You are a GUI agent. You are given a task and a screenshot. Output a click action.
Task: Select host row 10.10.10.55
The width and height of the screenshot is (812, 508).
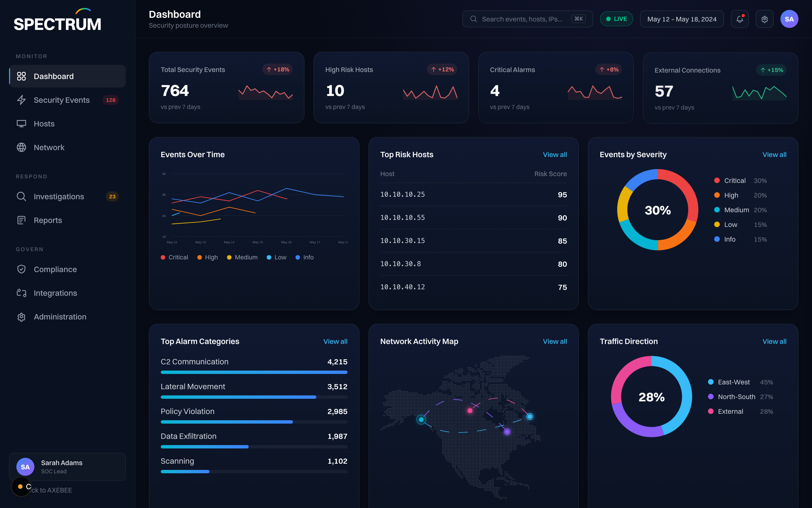473,218
